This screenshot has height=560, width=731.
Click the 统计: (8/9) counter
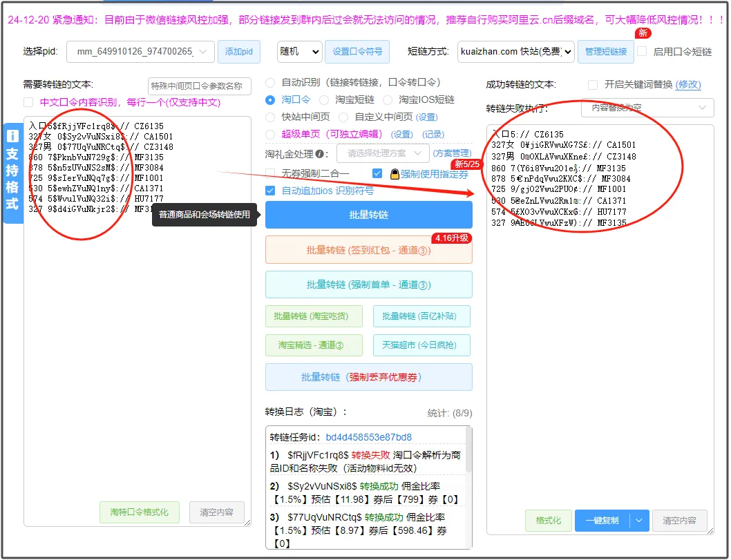coord(450,413)
